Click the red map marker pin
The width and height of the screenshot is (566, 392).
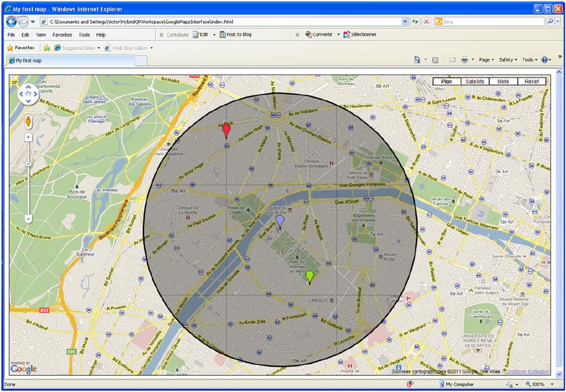[x=226, y=131]
